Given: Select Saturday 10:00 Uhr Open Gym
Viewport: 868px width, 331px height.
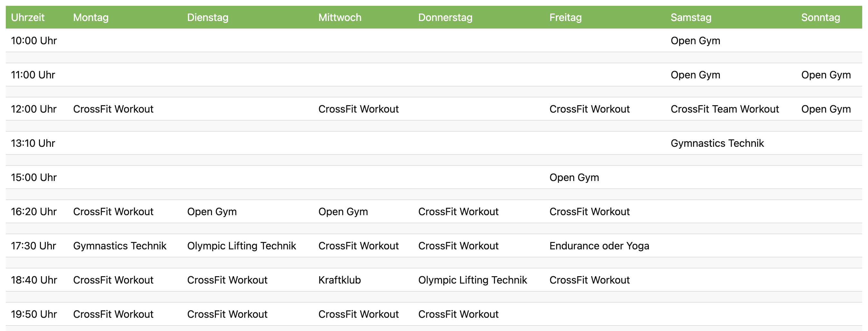Looking at the screenshot, I should click(695, 41).
